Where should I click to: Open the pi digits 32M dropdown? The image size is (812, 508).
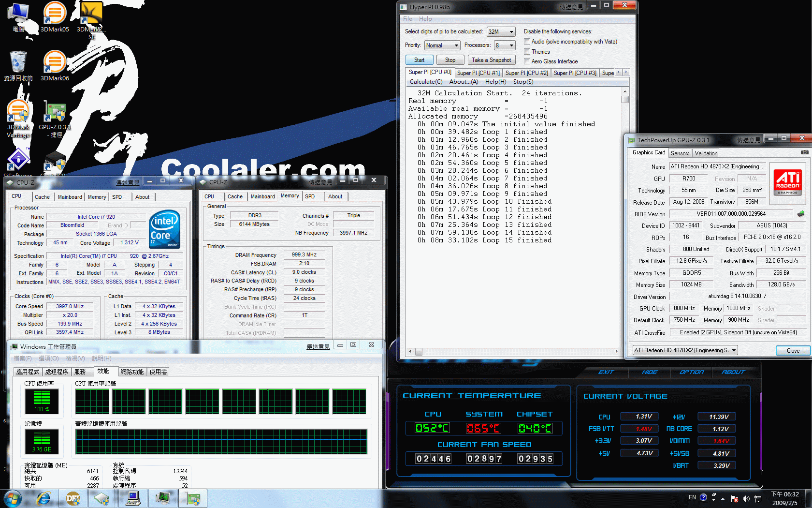pos(501,31)
